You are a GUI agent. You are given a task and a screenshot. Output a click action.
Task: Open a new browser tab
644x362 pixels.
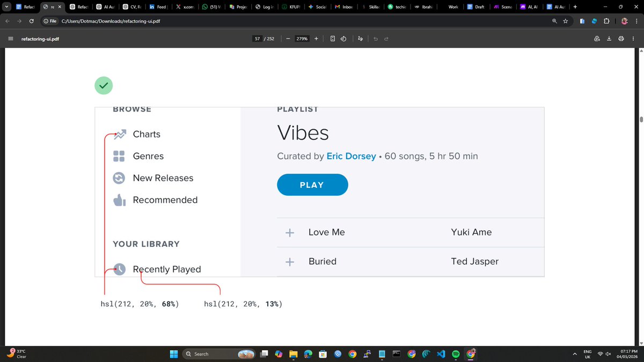(575, 7)
